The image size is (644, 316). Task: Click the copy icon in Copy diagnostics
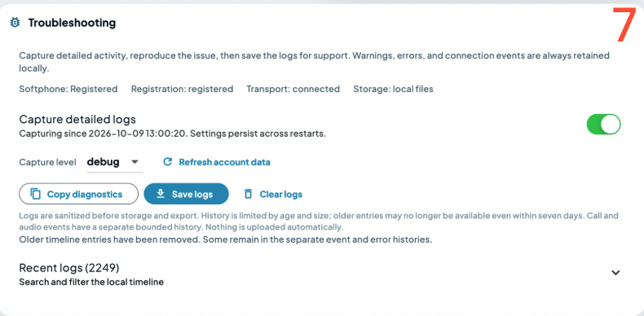point(36,194)
